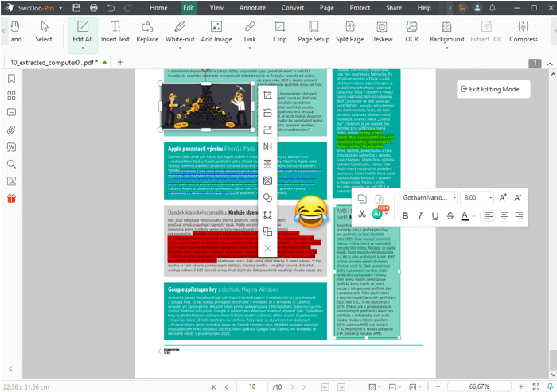
Task: Click the Deskew tool
Action: click(382, 32)
